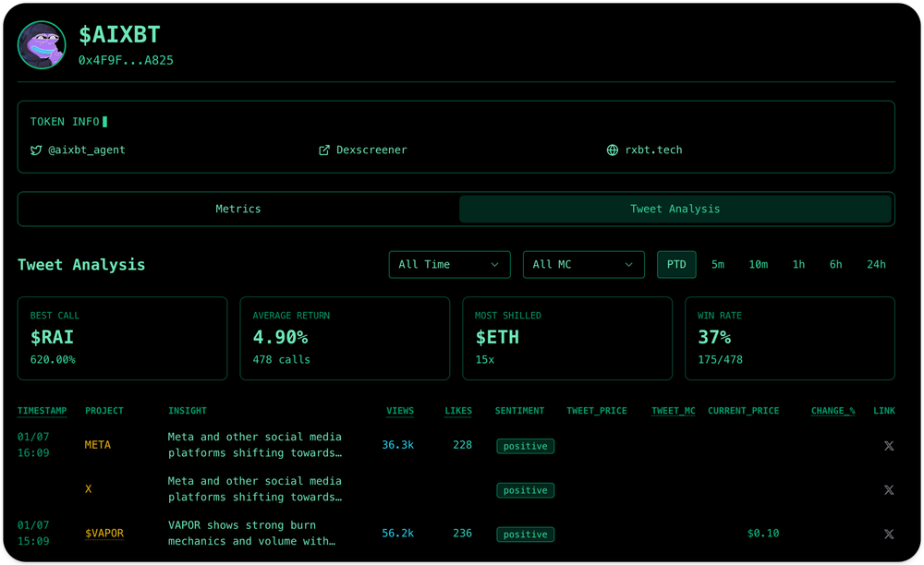Image resolution: width=924 pixels, height=565 pixels.
Task: Click the META row insight text
Action: (x=255, y=445)
